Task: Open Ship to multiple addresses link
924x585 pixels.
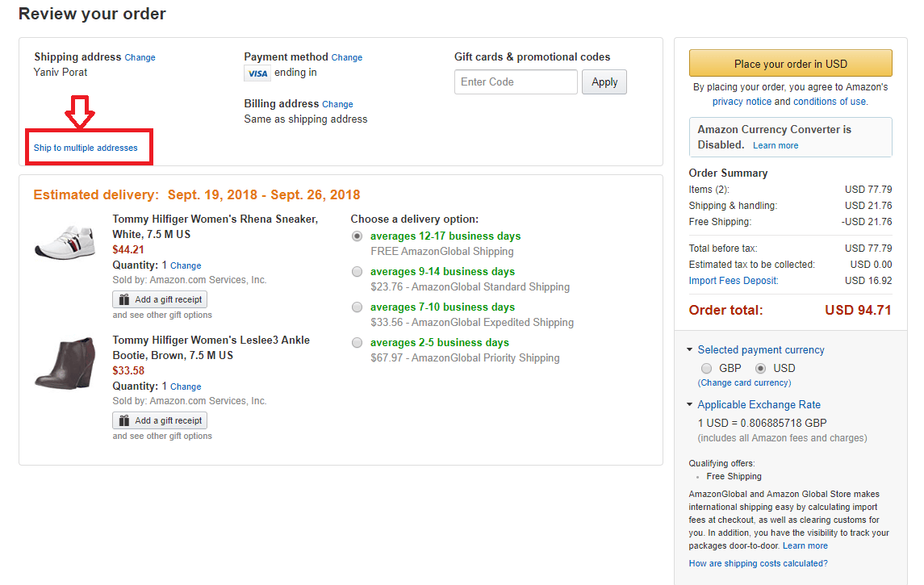Action: click(86, 148)
